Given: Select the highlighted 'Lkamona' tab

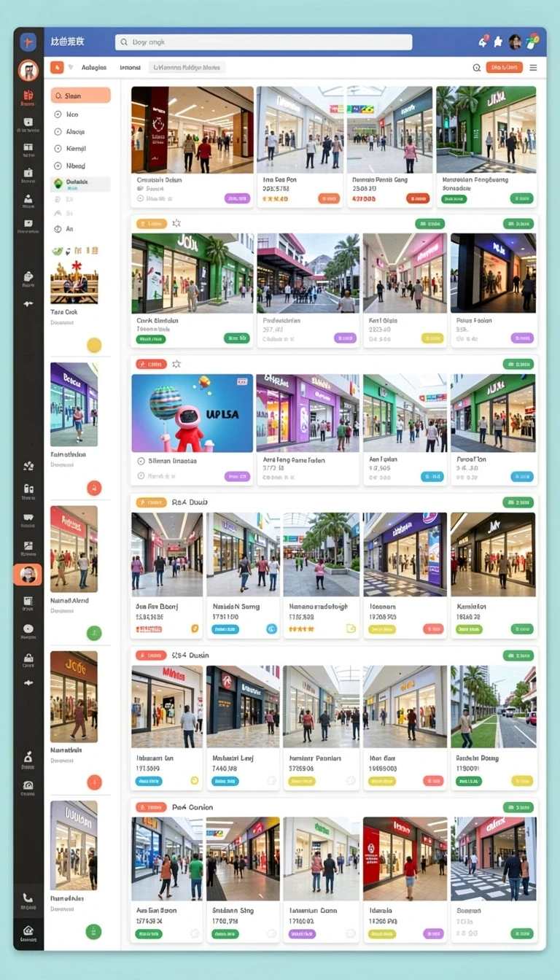Looking at the screenshot, I should 187,67.
